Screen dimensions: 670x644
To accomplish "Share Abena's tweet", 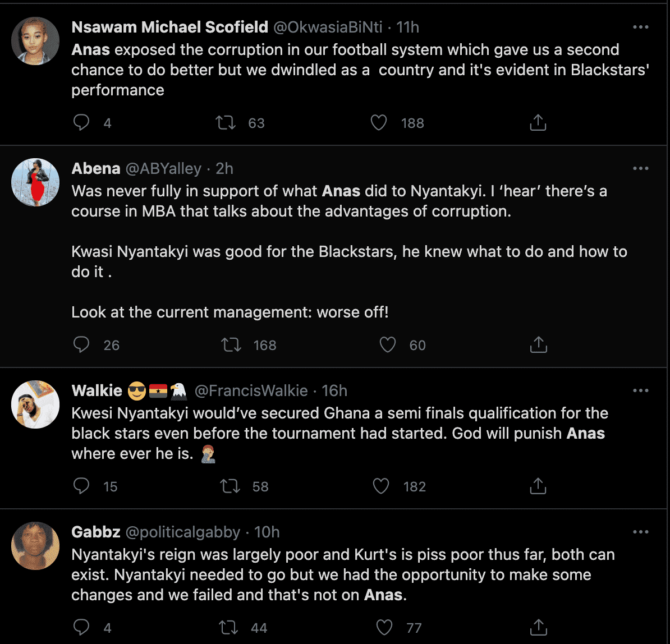I will point(538,344).
